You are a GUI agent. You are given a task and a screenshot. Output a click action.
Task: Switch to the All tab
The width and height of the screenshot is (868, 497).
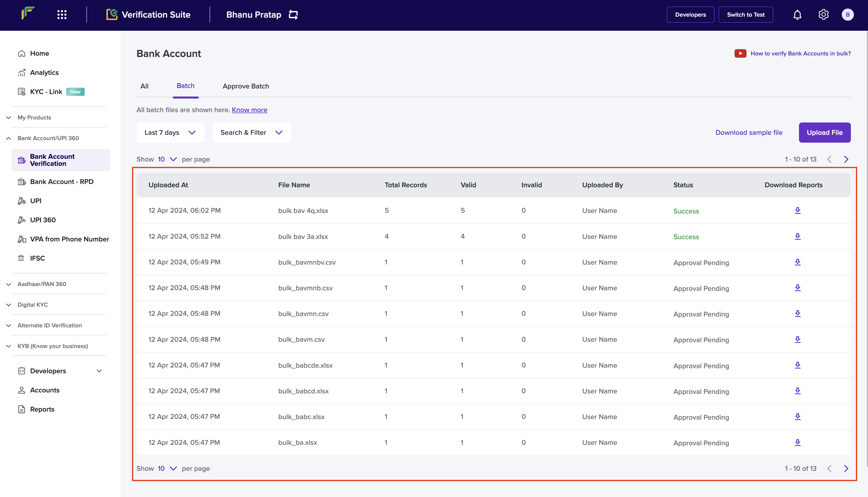144,86
